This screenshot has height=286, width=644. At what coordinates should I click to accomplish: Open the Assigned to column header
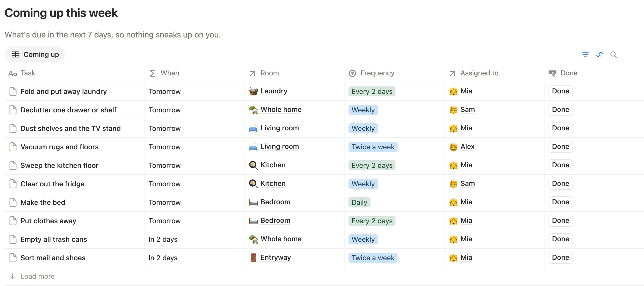click(x=474, y=73)
